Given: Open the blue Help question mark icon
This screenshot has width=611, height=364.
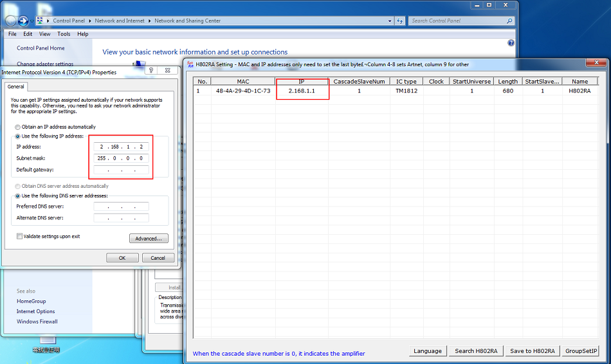Looking at the screenshot, I should (511, 43).
